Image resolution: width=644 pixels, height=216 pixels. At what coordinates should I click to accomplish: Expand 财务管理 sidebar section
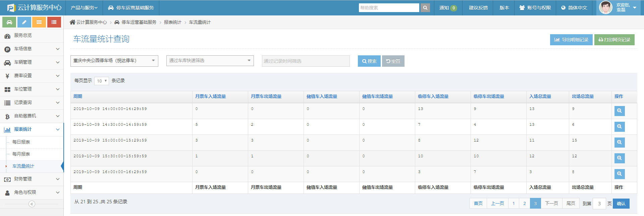coord(32,179)
